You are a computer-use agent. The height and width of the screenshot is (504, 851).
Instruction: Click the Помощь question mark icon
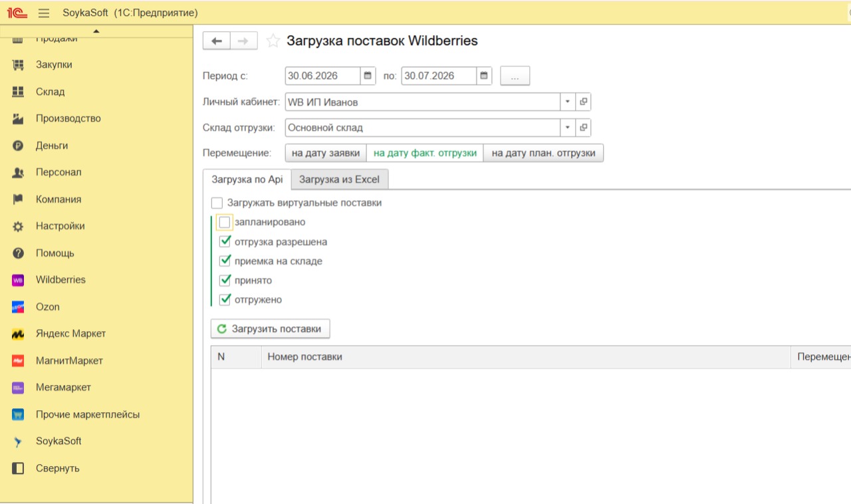(x=18, y=253)
